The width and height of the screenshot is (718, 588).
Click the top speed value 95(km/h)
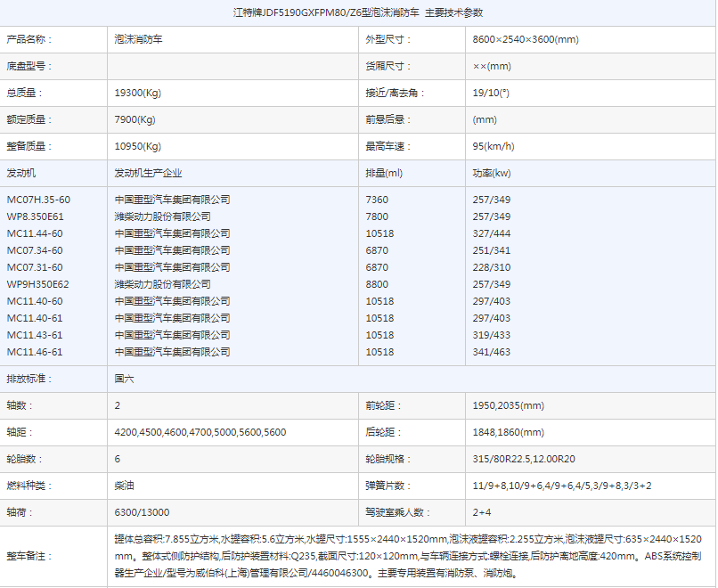point(494,146)
